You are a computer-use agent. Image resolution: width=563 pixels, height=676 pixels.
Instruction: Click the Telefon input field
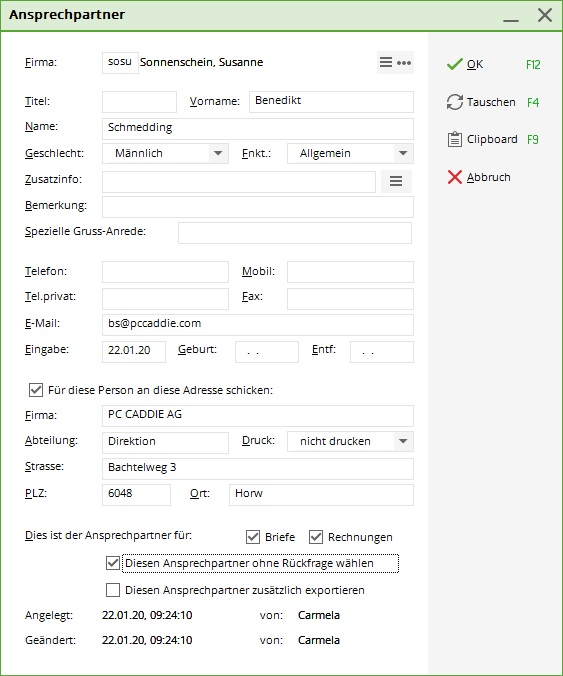coord(165,272)
